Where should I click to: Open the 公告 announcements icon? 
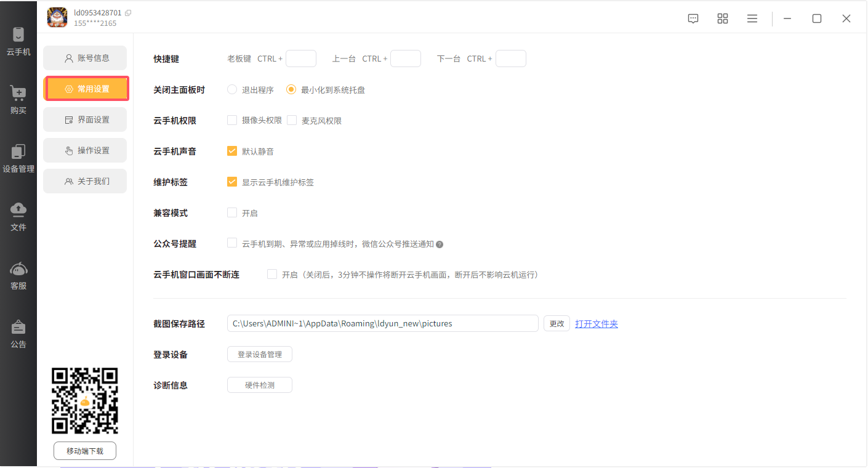tap(18, 328)
